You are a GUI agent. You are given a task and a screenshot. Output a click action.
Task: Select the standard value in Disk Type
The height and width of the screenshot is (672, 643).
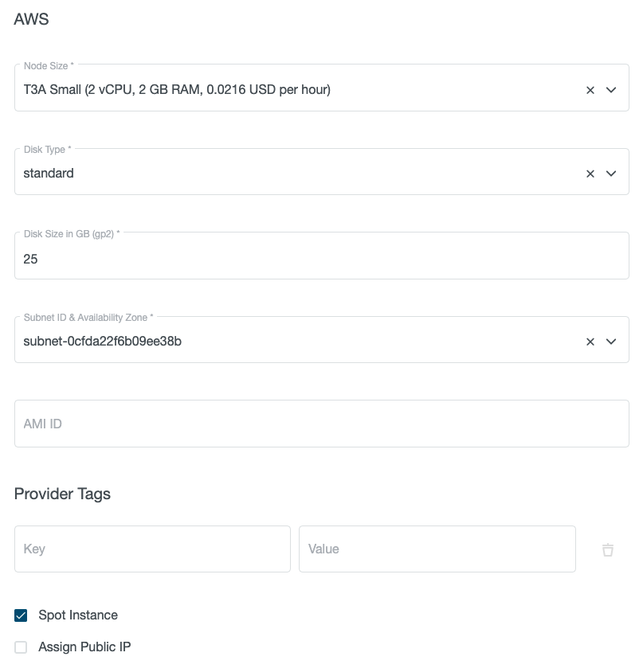click(x=49, y=172)
